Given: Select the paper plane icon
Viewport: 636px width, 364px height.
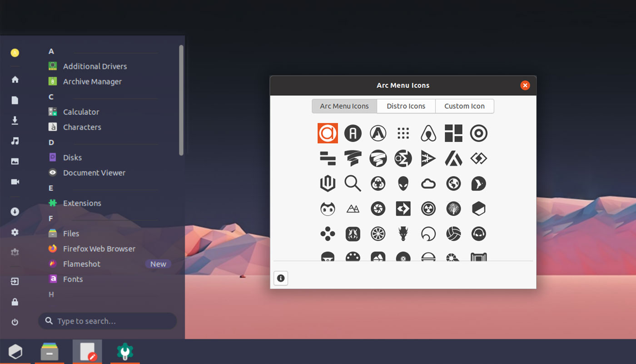Looking at the screenshot, I should click(x=428, y=158).
